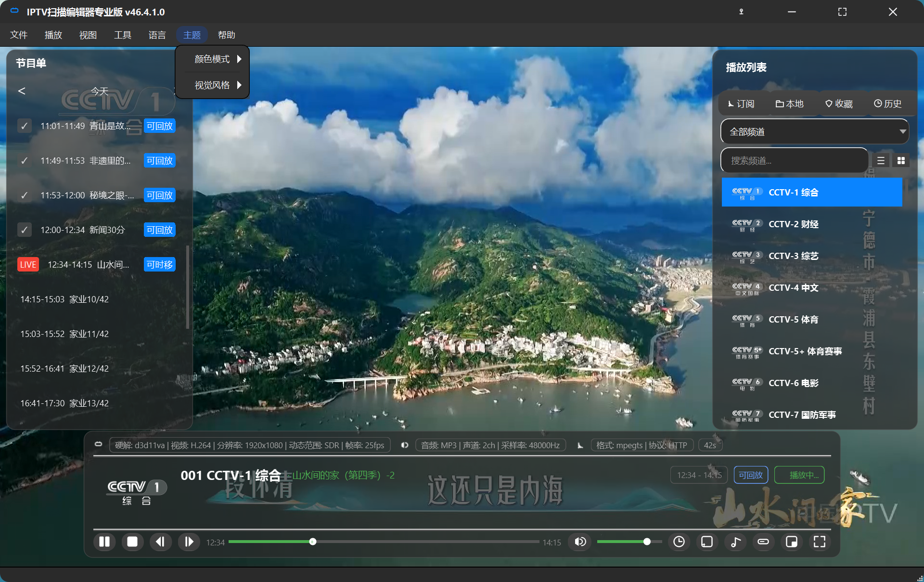
Task: Mute audio with the speaker icon
Action: point(580,542)
